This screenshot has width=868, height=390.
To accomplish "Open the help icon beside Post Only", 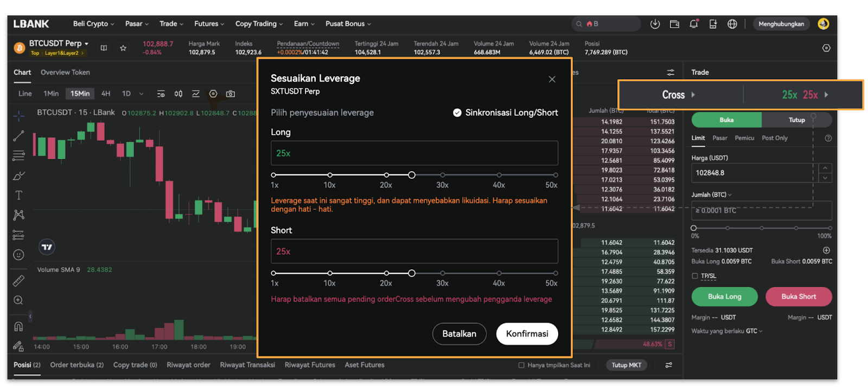I will point(828,138).
